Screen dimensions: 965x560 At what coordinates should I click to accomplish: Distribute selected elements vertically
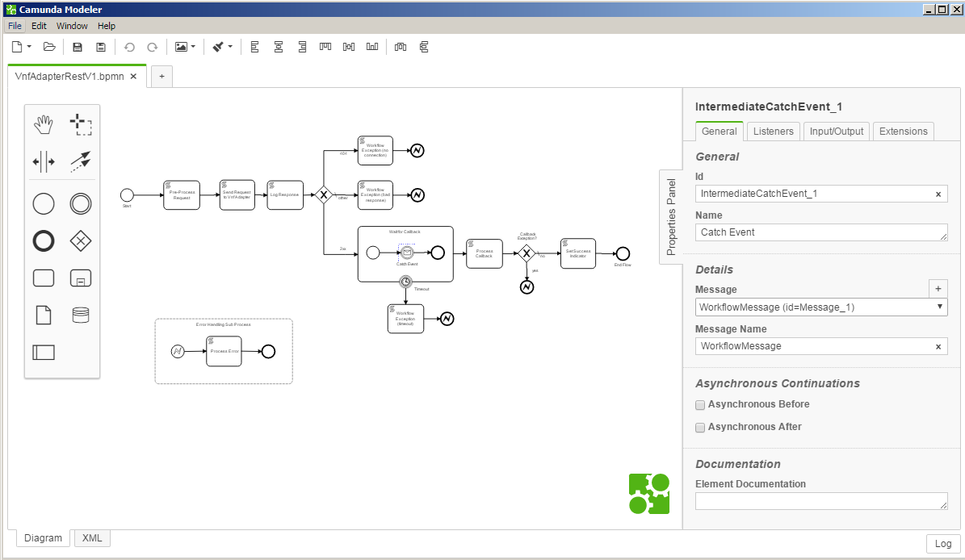click(424, 47)
